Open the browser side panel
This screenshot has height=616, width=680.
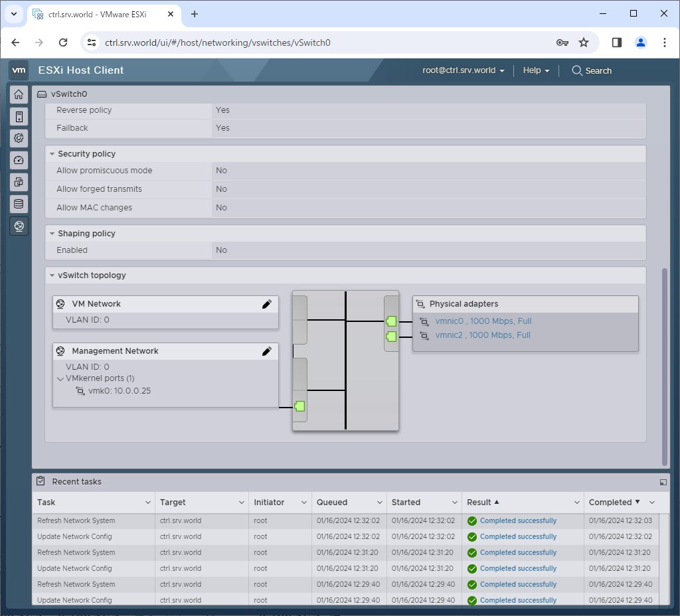617,42
